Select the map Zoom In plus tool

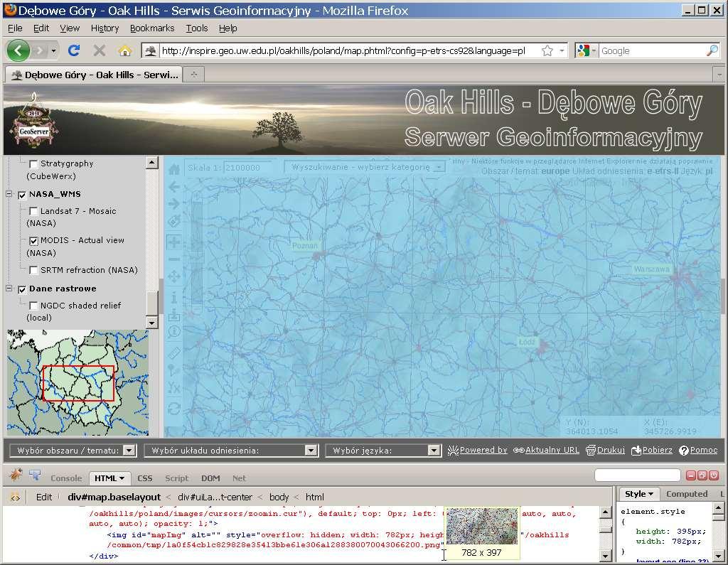point(174,242)
